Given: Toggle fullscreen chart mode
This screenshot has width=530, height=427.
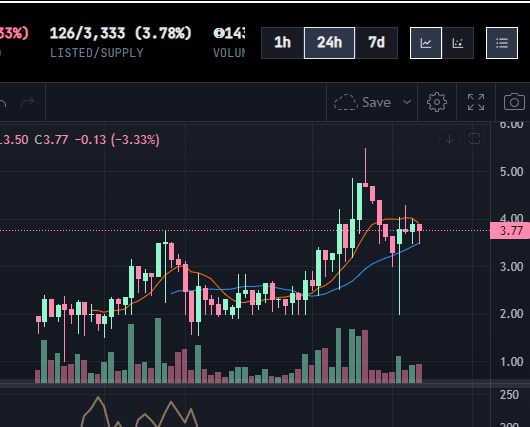Looking at the screenshot, I should (476, 102).
